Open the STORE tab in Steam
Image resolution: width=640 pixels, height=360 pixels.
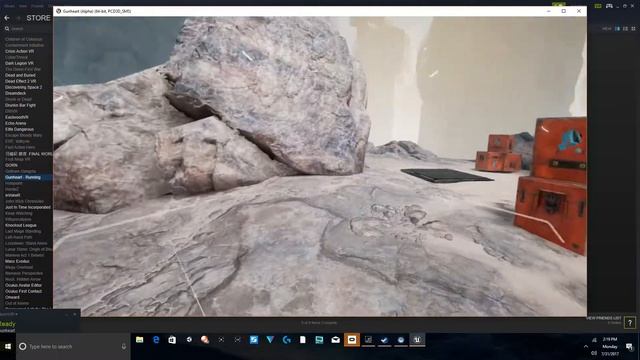[x=38, y=18]
